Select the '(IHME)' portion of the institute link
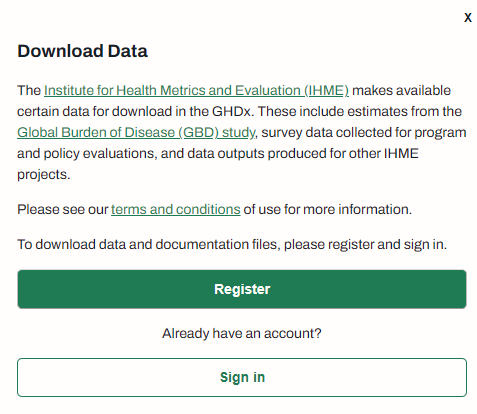 pyautogui.click(x=326, y=90)
